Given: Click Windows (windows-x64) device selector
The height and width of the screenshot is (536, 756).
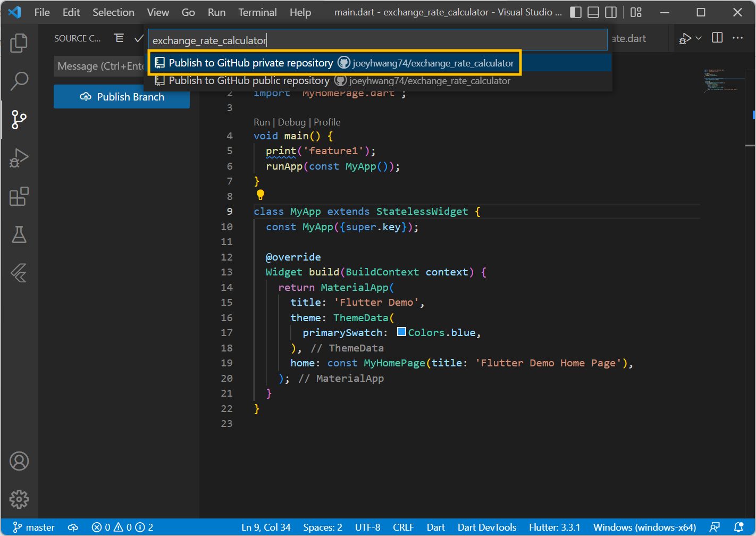Looking at the screenshot, I should coord(644,527).
